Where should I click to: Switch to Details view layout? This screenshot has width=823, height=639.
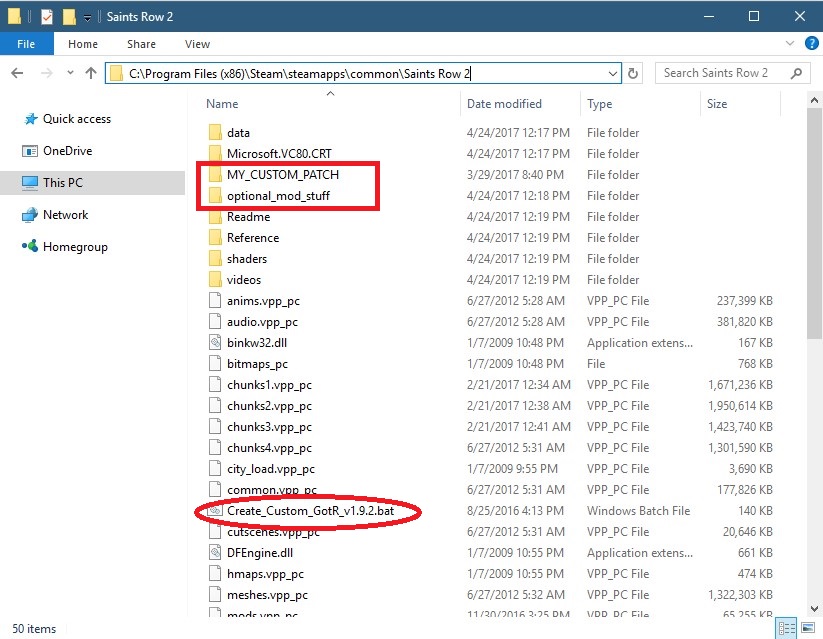[x=786, y=628]
